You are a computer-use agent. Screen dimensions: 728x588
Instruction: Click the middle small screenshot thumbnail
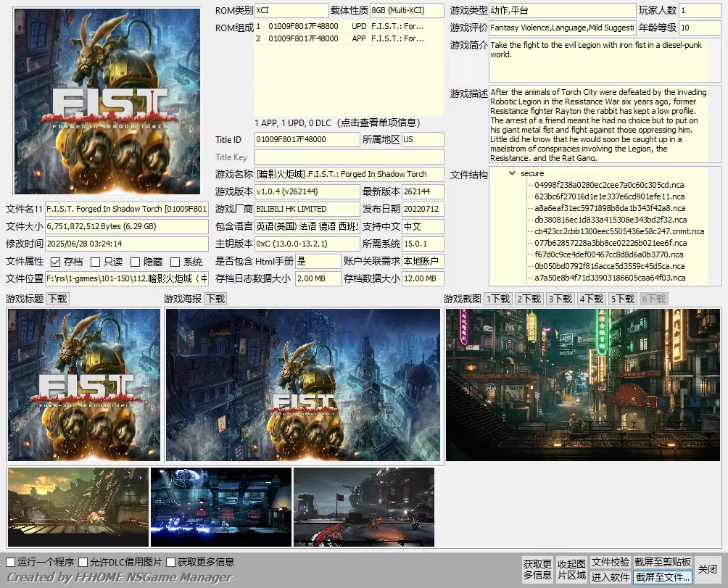coord(220,507)
